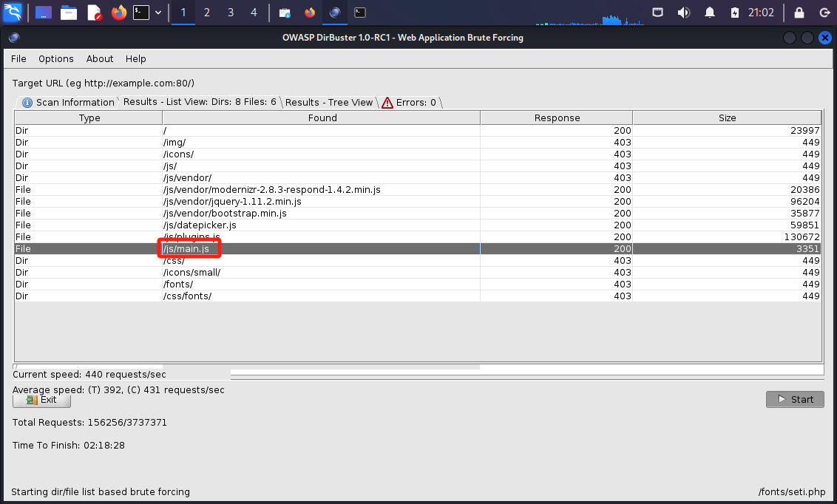Viewport: 837px width, 504px height.
Task: Show the desktop using the panel button
Action: pyautogui.click(x=43, y=13)
